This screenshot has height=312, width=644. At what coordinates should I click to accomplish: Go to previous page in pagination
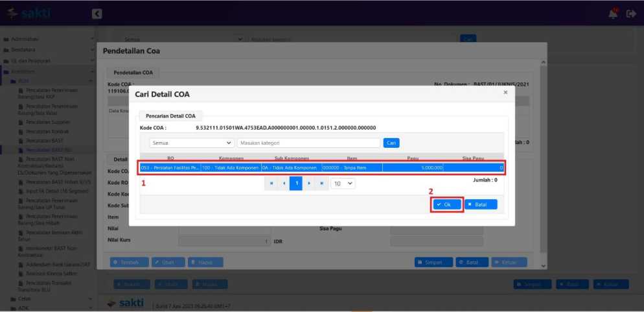tap(284, 184)
